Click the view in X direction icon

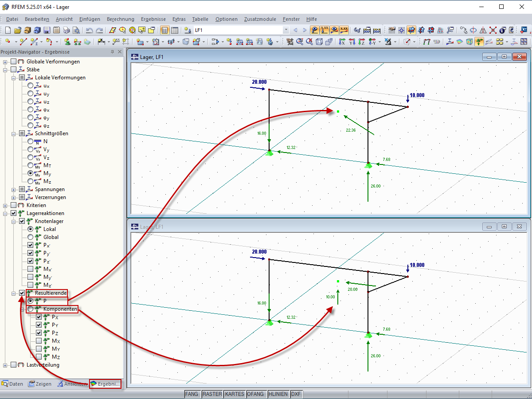click(342, 41)
